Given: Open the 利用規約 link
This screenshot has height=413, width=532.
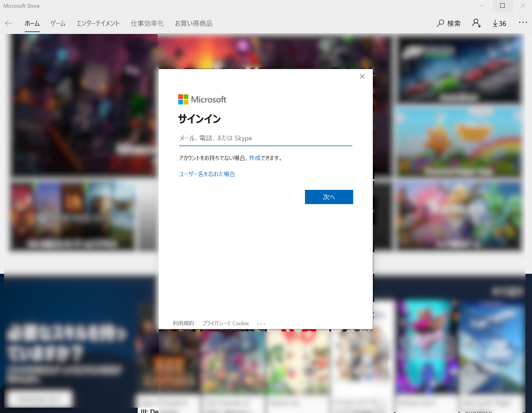Looking at the screenshot, I should tap(183, 323).
